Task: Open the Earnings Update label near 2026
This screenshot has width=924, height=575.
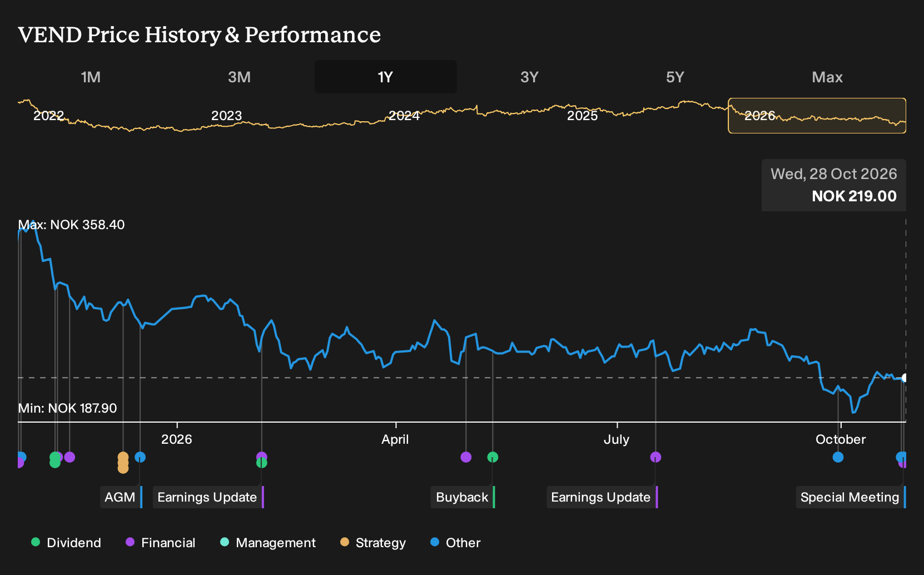Action: 208,497
